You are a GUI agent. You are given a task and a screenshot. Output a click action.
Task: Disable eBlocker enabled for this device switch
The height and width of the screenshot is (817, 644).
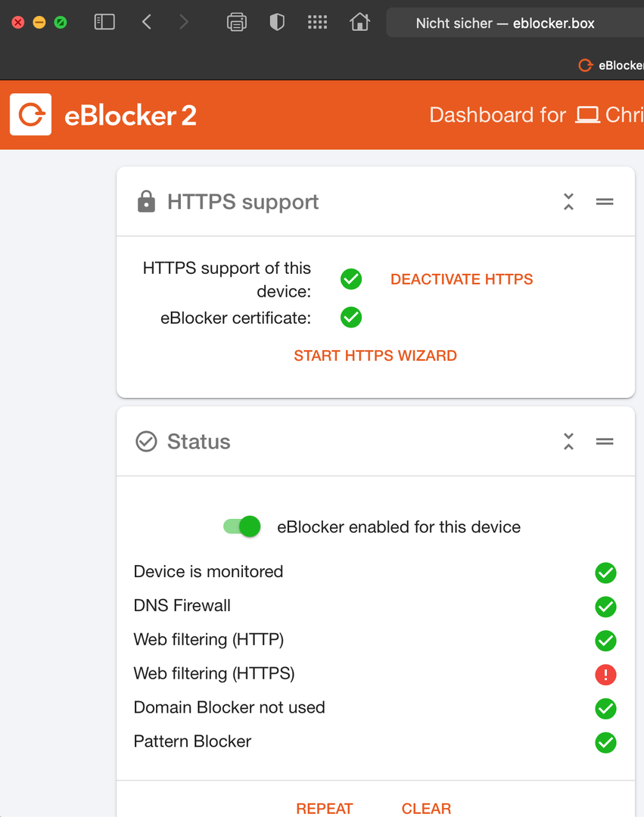241,527
